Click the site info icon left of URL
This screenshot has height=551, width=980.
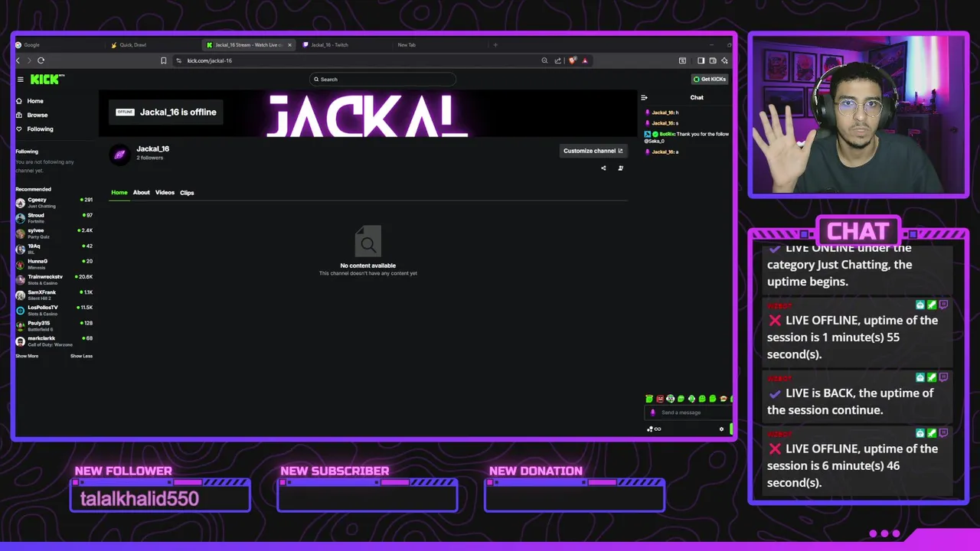point(178,60)
